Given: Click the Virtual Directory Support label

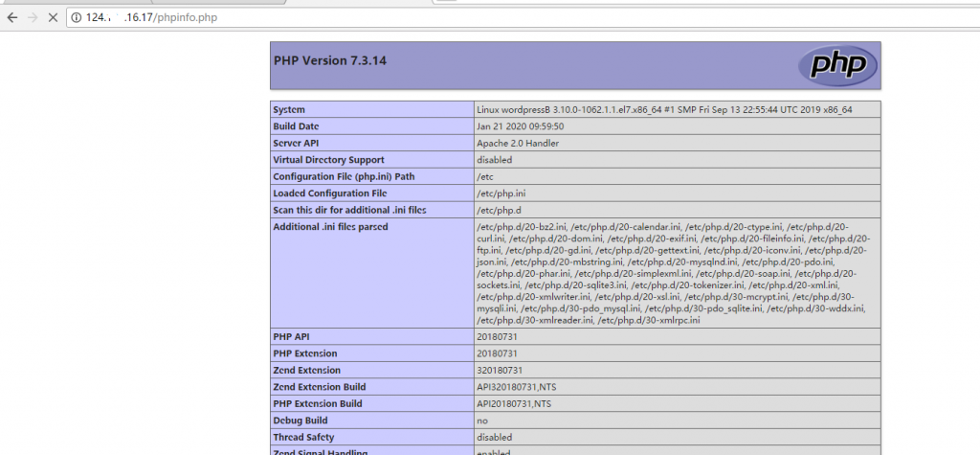Looking at the screenshot, I should (329, 160).
